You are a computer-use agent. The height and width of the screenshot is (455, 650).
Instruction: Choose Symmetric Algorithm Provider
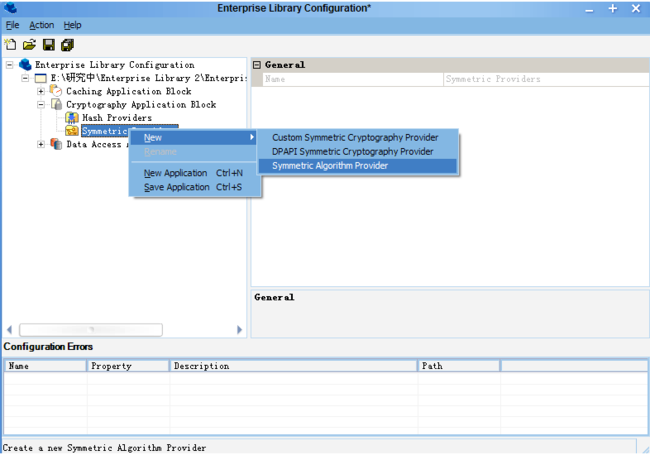tap(358, 165)
